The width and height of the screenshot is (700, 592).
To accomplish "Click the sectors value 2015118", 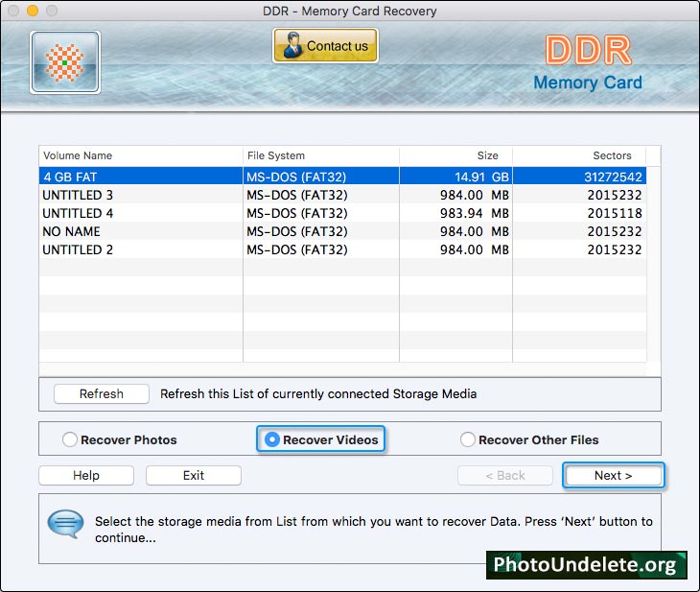I will [x=615, y=213].
